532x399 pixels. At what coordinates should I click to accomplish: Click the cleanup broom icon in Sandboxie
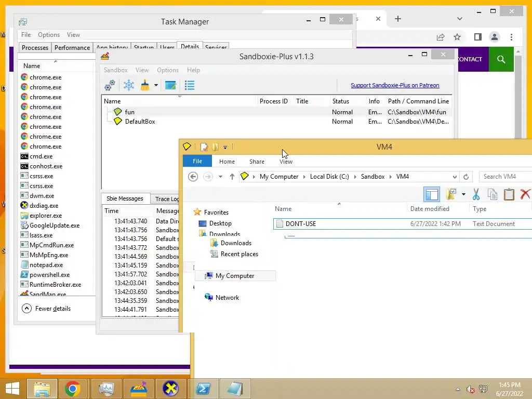pyautogui.click(x=145, y=85)
